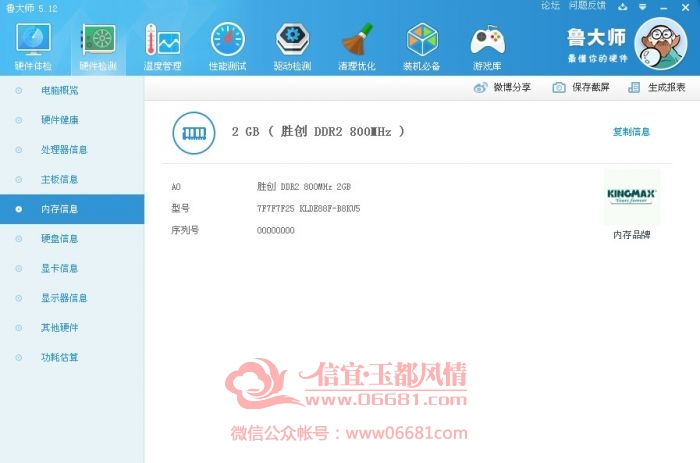
Task: Select 处理器信息 in the sidebar
Action: click(x=72, y=150)
